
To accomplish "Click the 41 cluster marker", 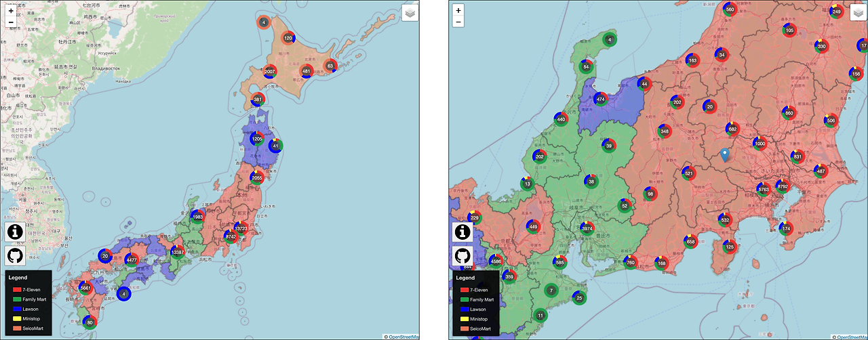I will pyautogui.click(x=275, y=146).
